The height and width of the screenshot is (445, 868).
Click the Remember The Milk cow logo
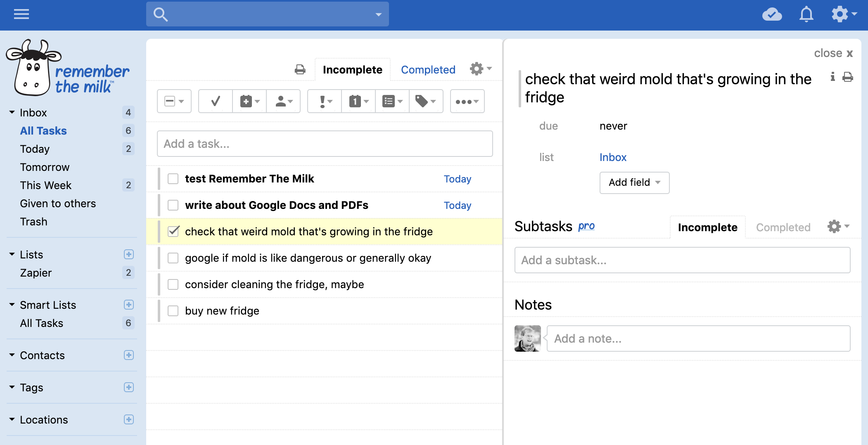click(x=68, y=68)
